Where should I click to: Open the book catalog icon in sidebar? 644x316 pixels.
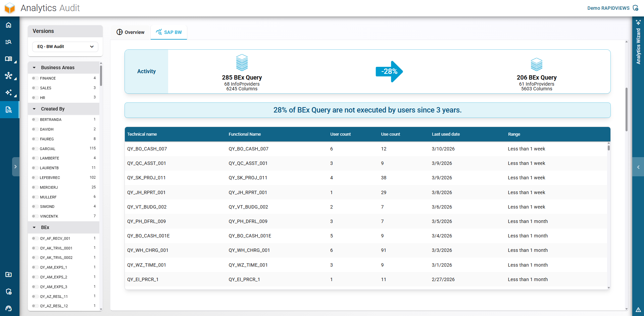pyautogui.click(x=9, y=59)
